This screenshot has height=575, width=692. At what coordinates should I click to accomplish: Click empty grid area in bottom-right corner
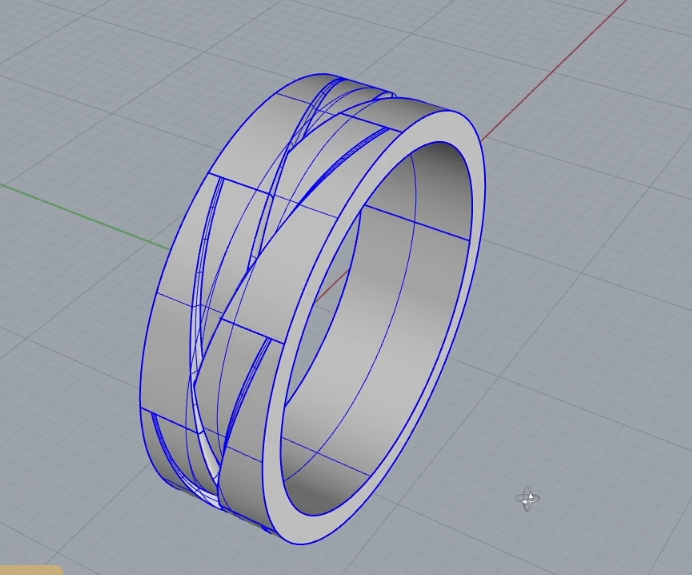[620, 520]
